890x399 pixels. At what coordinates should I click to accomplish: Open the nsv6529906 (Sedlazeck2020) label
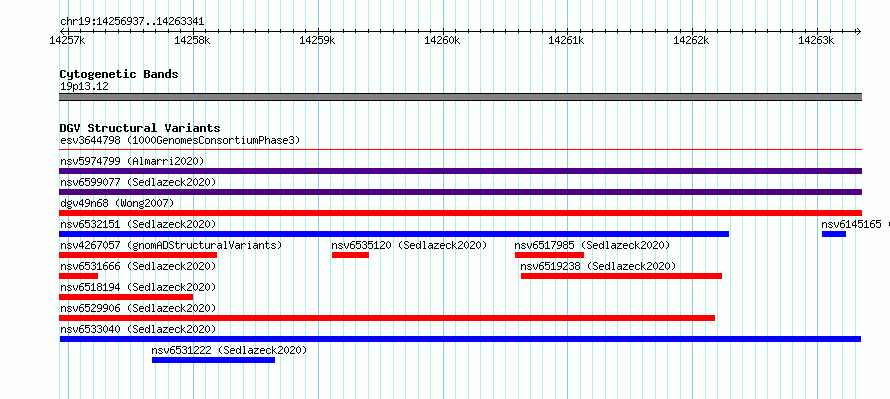pyautogui.click(x=138, y=308)
